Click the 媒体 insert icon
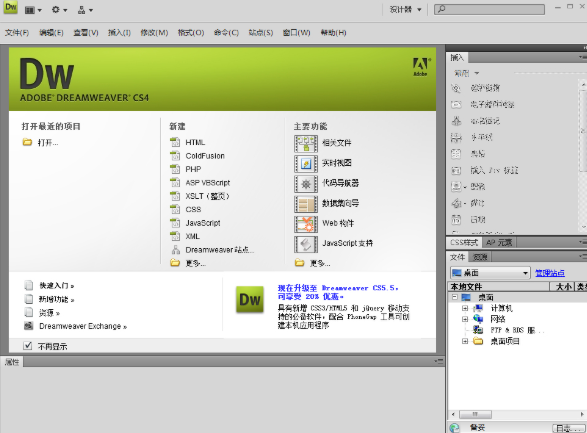Image resolution: width=587 pixels, height=433 pixels. pos(456,203)
